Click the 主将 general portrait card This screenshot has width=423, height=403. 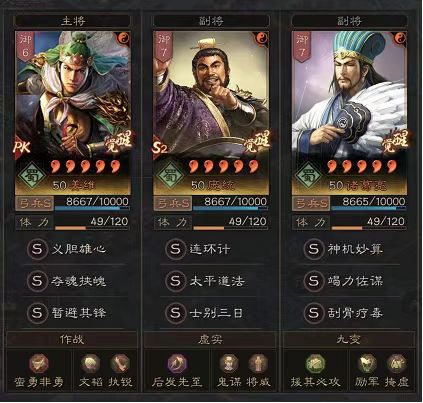click(72, 113)
